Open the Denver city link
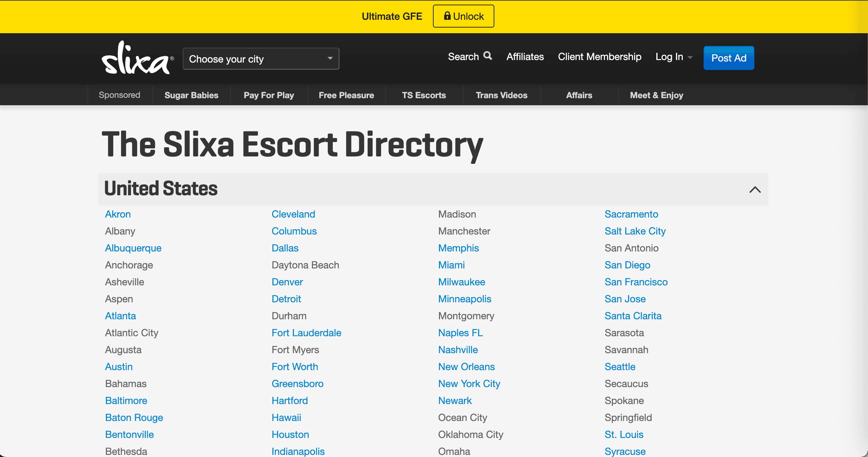868x457 pixels. 287,282
